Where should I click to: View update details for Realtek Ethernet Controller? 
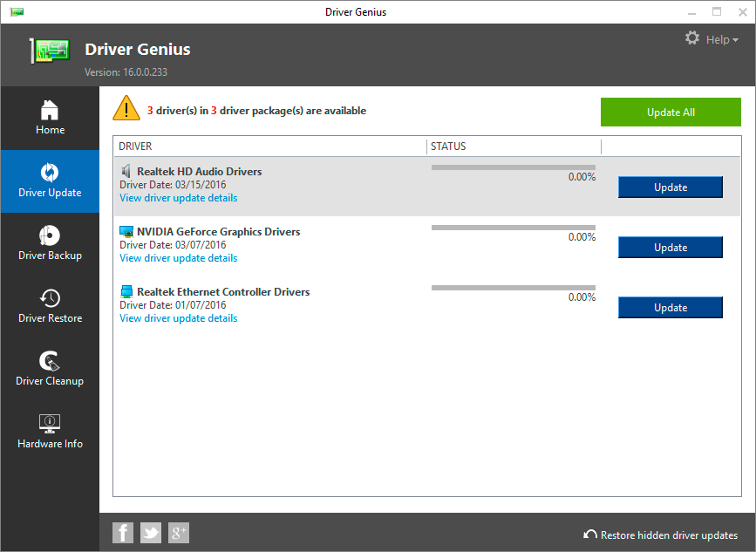coord(179,318)
